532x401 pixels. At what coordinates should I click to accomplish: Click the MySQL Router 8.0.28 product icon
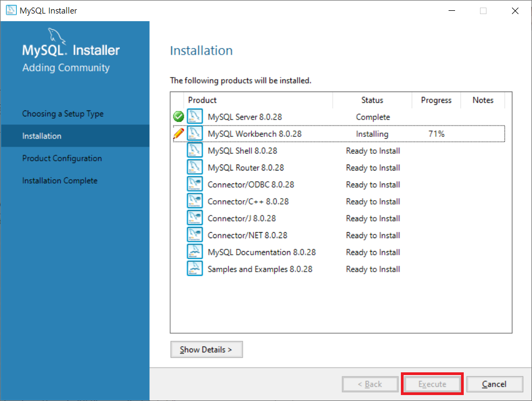tap(194, 167)
